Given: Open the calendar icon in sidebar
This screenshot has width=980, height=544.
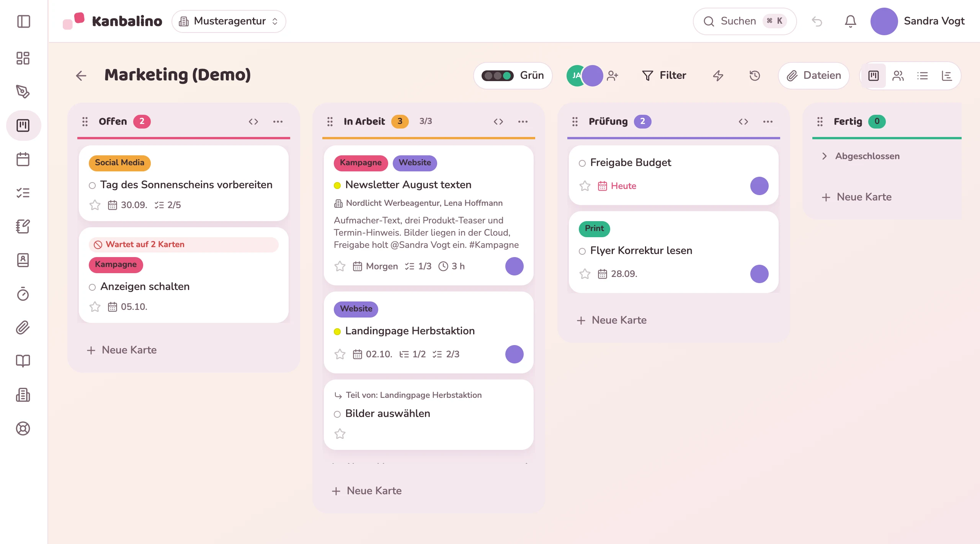Looking at the screenshot, I should (23, 159).
